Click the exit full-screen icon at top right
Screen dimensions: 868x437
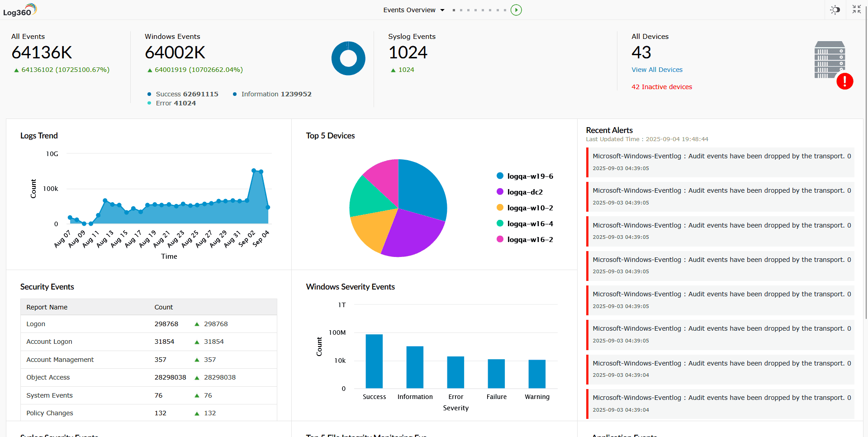tap(856, 9)
